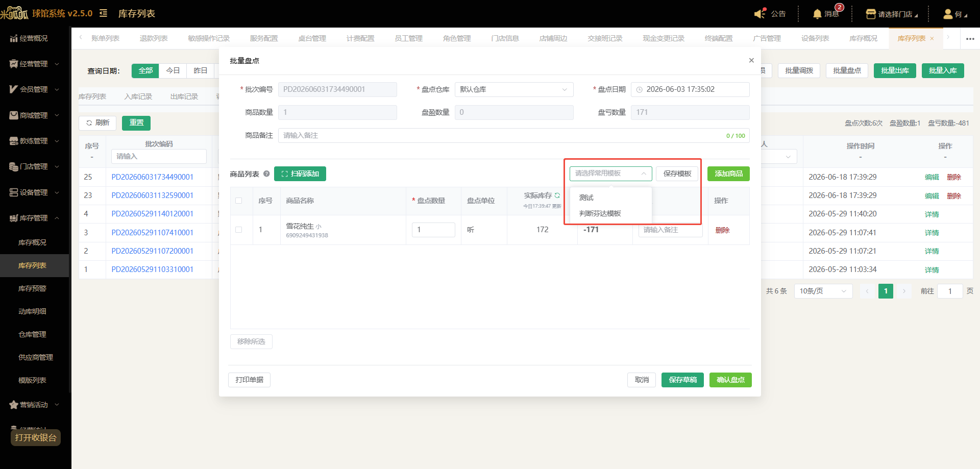Click the 确认盘点 confirm button
This screenshot has height=469, width=980.
point(730,380)
